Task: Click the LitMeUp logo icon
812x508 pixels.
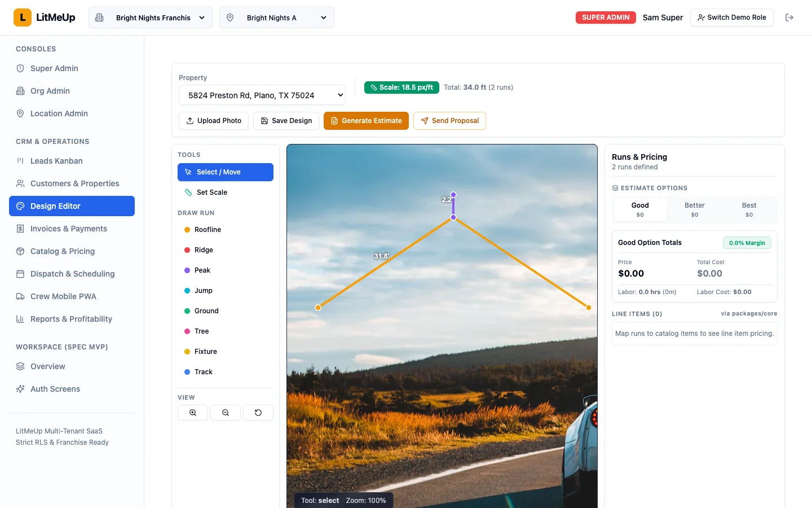Action: click(x=23, y=17)
